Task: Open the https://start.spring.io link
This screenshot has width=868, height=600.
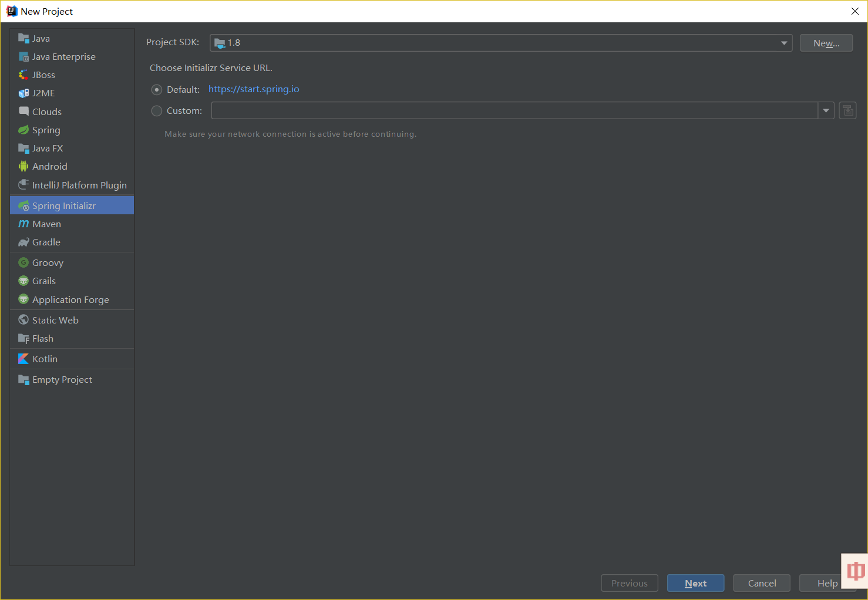Action: [254, 89]
